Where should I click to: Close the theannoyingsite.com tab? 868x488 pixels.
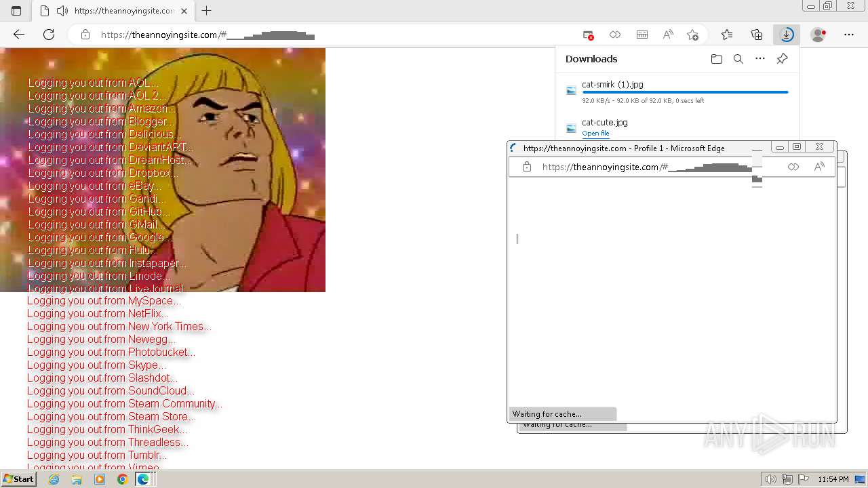pos(184,11)
